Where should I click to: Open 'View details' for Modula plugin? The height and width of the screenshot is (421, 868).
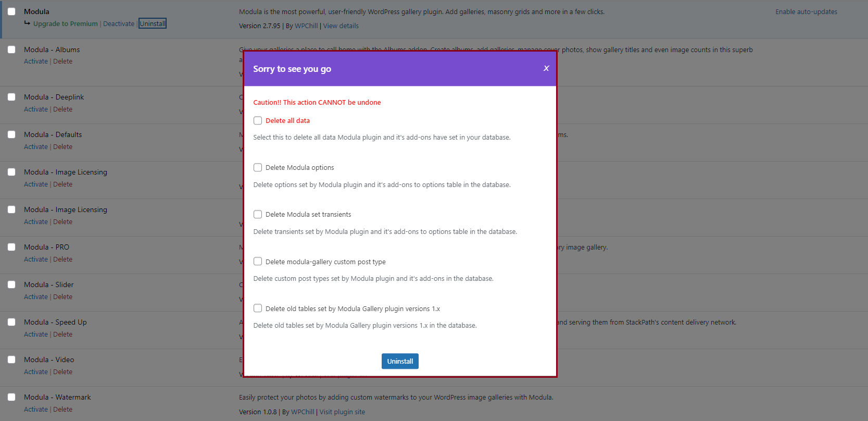341,26
